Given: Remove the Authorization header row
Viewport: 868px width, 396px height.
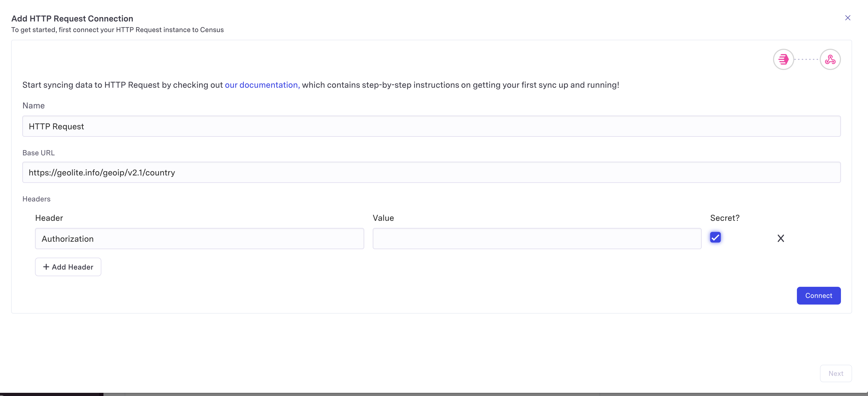Looking at the screenshot, I should pyautogui.click(x=780, y=238).
